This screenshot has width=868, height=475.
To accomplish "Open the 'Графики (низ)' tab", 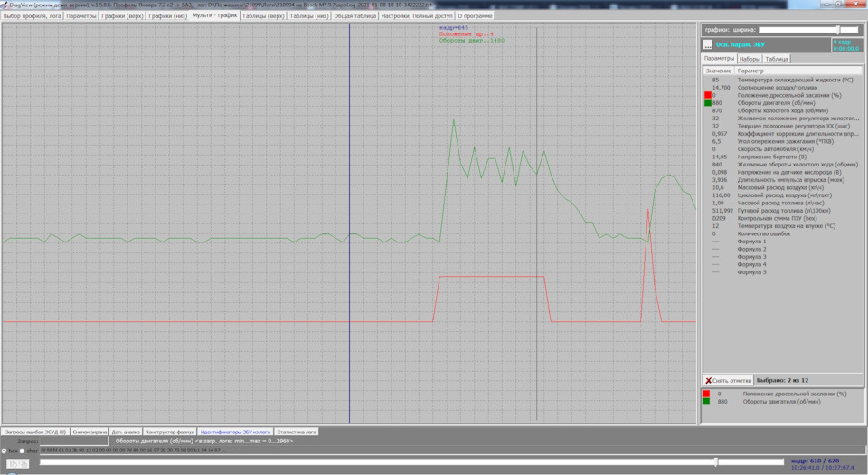I will click(168, 16).
